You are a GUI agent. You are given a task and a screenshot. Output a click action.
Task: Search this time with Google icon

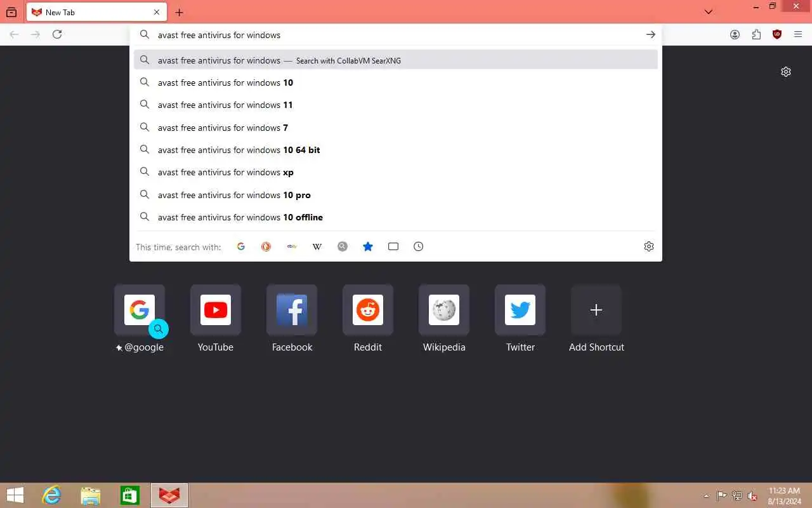[241, 246]
